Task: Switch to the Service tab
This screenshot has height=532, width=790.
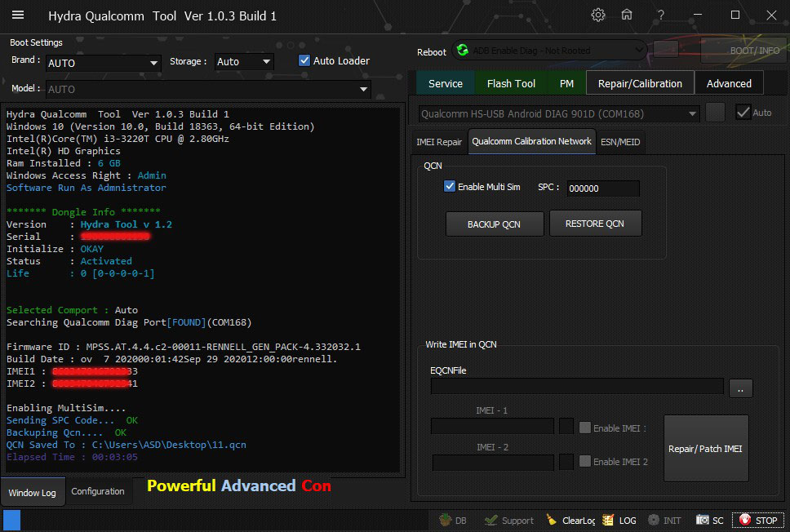Action: click(x=446, y=83)
